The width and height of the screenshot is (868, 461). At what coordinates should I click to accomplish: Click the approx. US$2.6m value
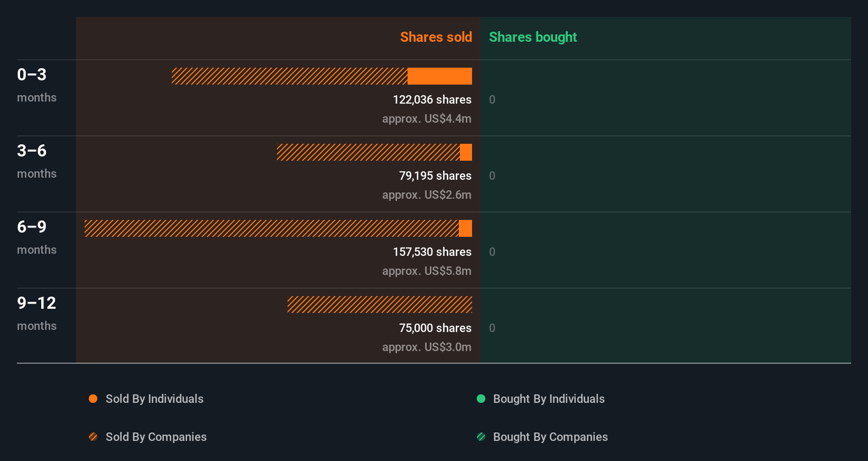(427, 195)
